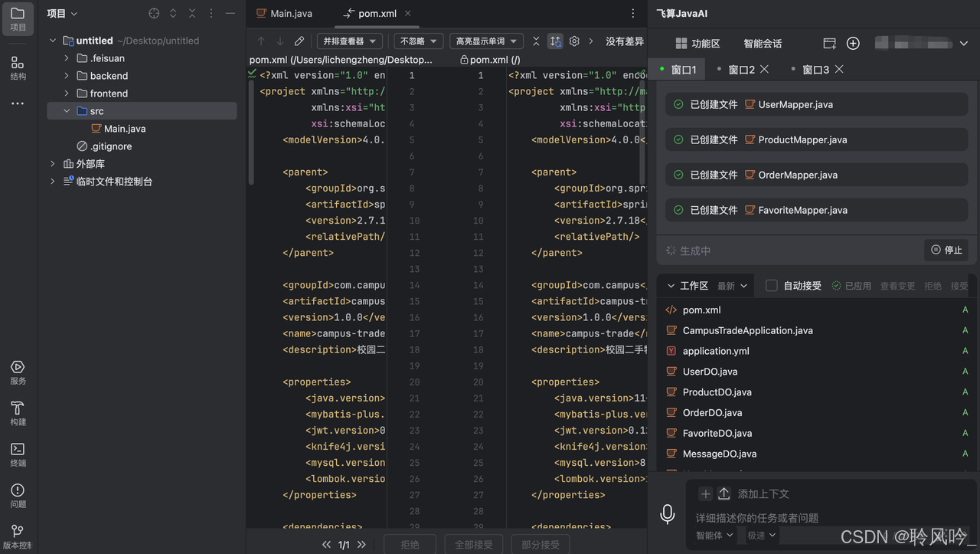Stop the generation with 停止 button
The width and height of the screenshot is (980, 554).
coord(946,250)
